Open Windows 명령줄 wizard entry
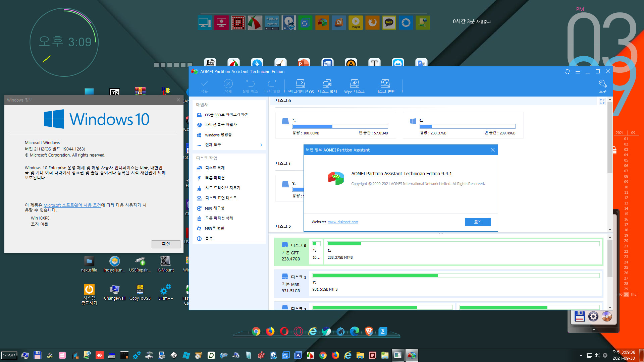Viewport: 644px width, 362px height. [x=218, y=135]
